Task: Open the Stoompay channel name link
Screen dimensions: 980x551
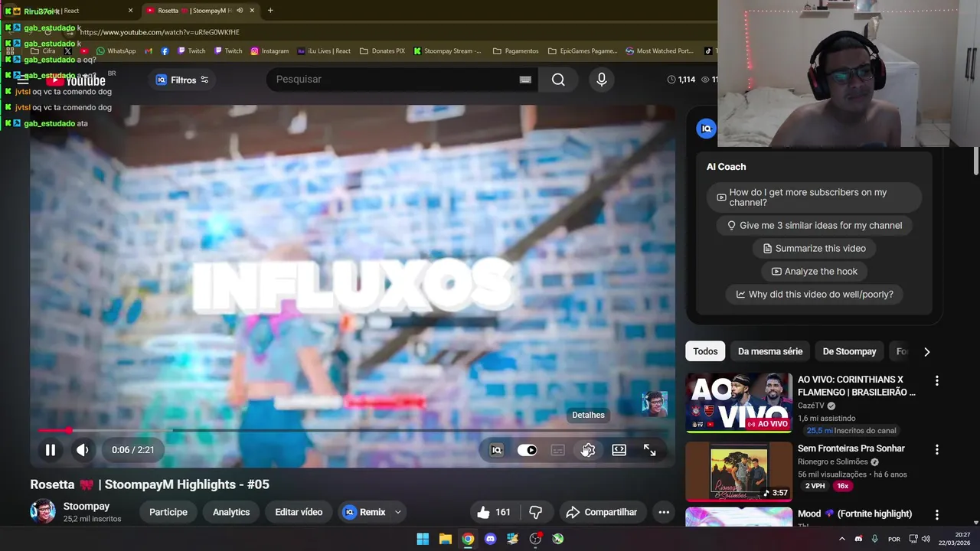Action: point(87,507)
